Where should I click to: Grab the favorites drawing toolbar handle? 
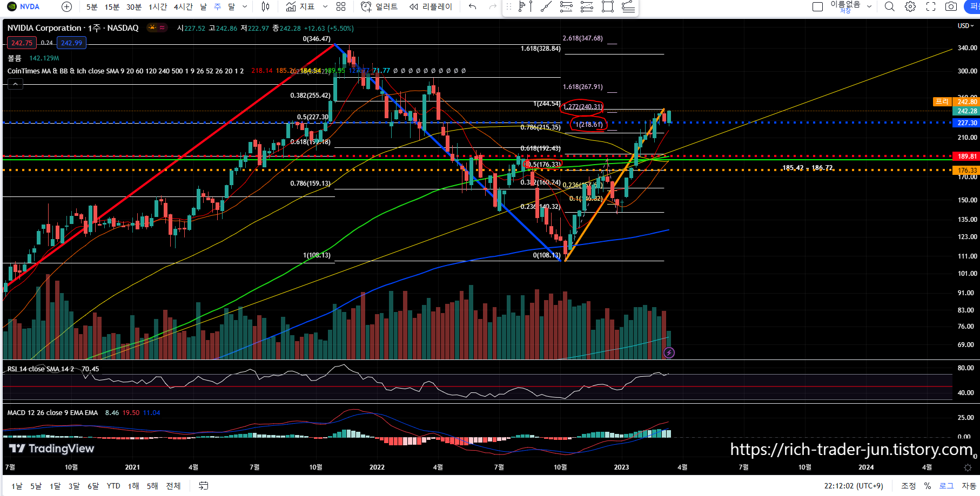tap(508, 6)
